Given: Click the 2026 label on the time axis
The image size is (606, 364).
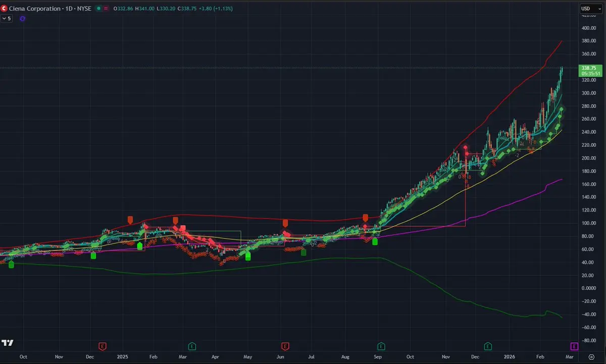Looking at the screenshot, I should pos(510,356).
